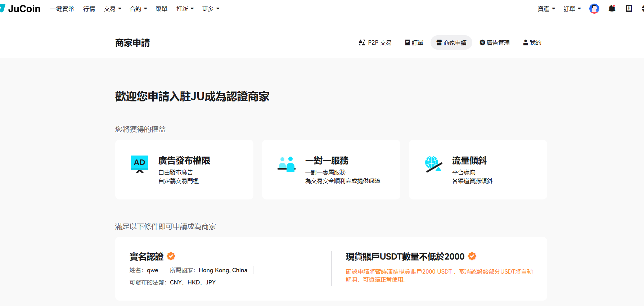Image resolution: width=644 pixels, height=306 pixels.
Task: Expand the 資產 dropdown in header
Action: tap(546, 9)
